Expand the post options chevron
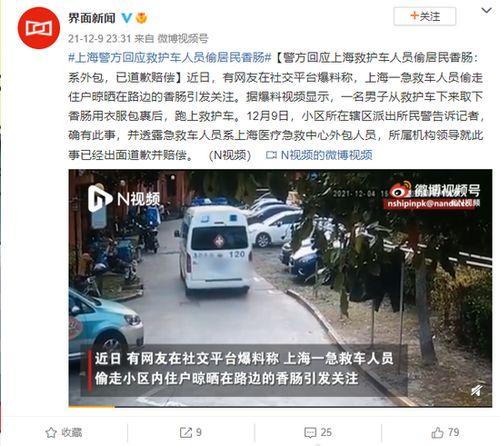 [486, 11]
